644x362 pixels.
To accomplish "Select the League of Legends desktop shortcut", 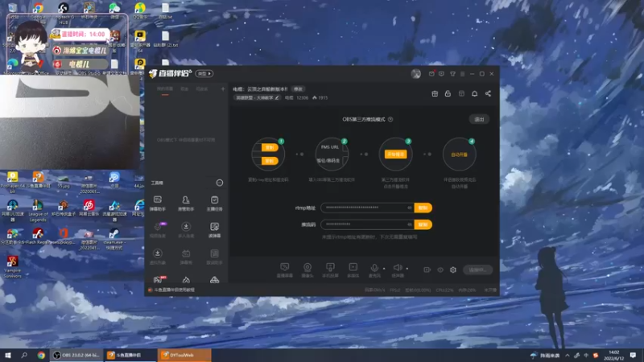I will (x=38, y=211).
